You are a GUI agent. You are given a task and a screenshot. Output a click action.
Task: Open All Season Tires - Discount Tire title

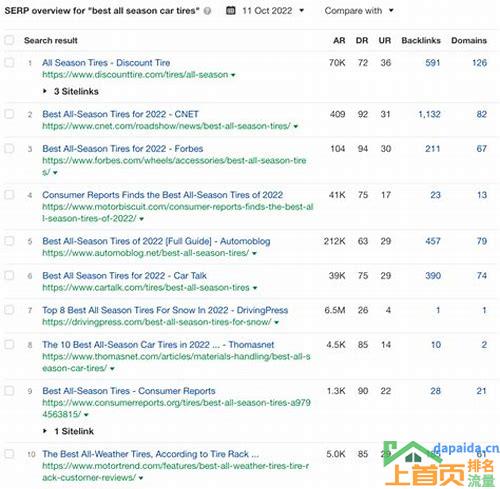pos(106,63)
